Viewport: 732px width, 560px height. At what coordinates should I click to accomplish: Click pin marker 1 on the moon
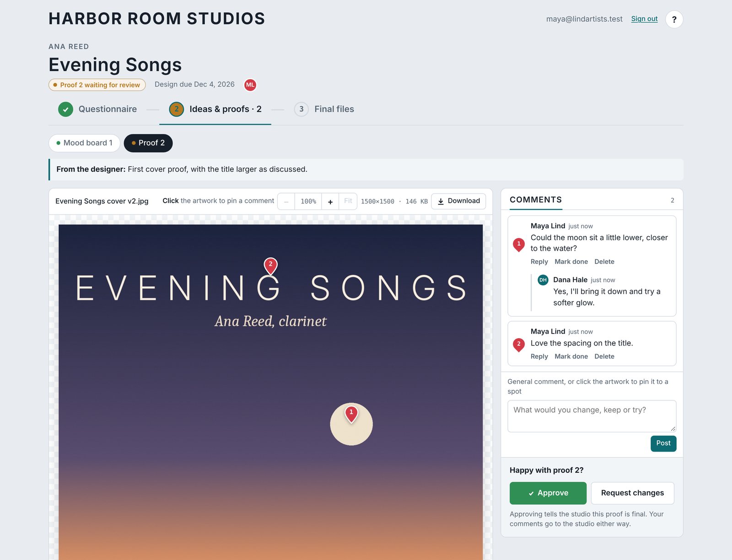pos(351,414)
